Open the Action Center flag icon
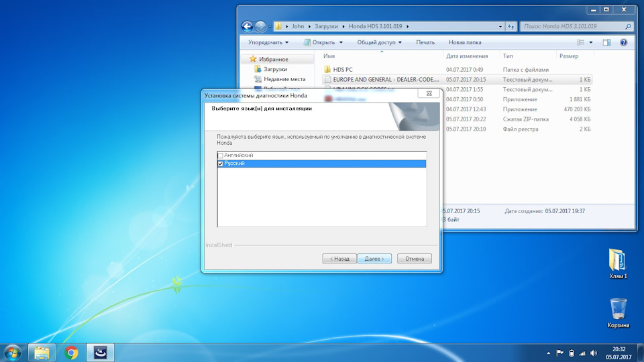The image size is (644, 362). [559, 353]
